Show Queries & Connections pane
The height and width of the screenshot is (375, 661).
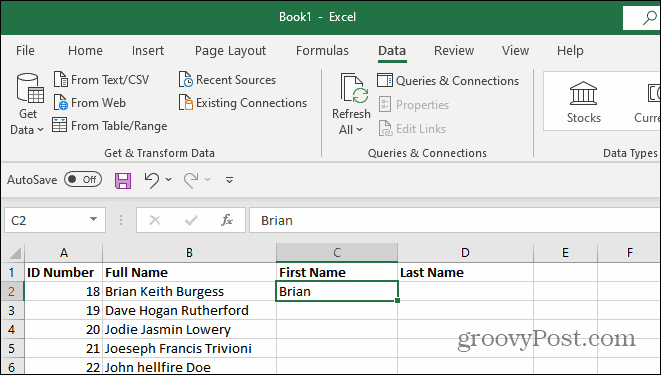tap(448, 80)
